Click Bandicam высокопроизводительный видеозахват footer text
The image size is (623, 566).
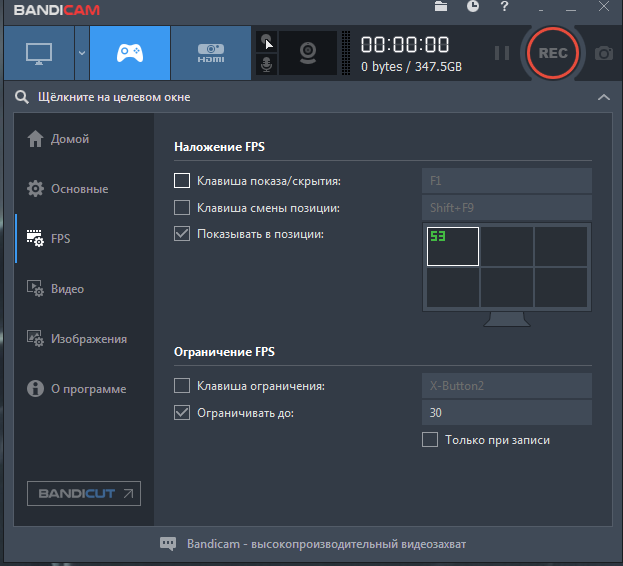[327, 544]
